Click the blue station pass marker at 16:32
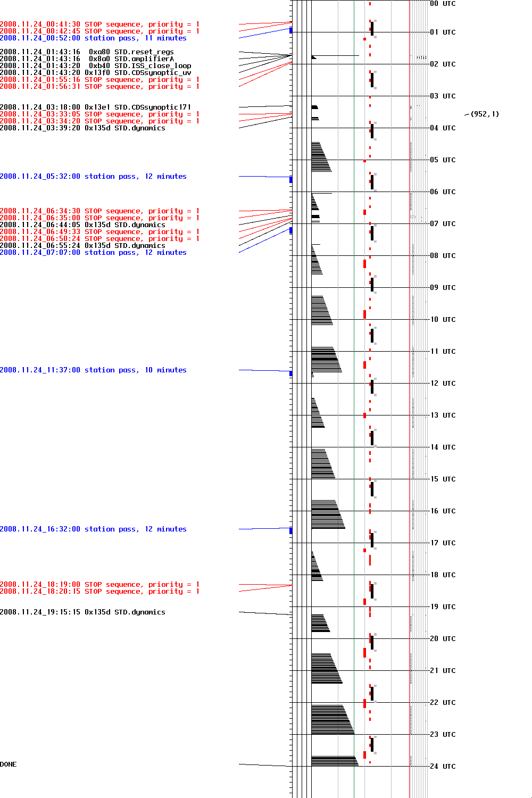 (291, 531)
